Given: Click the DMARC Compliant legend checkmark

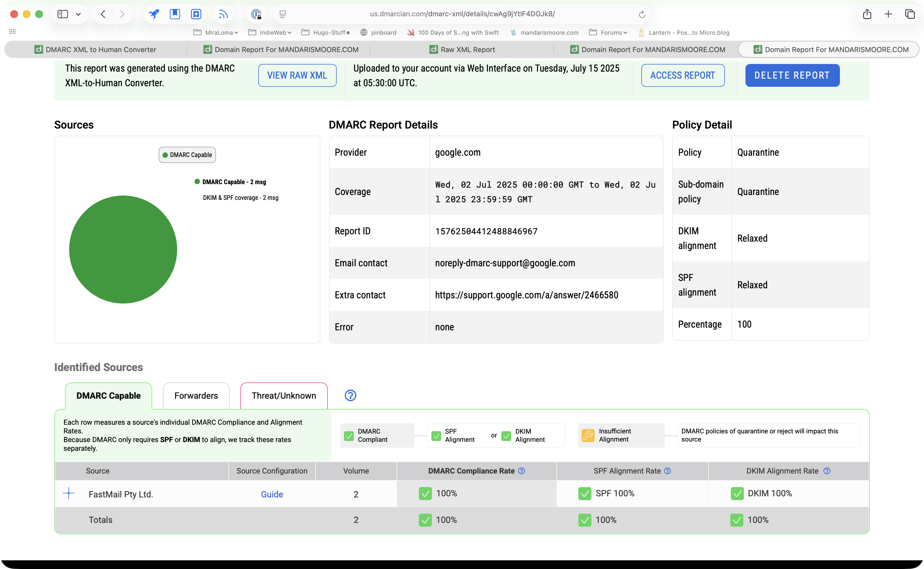Looking at the screenshot, I should pyautogui.click(x=349, y=436).
